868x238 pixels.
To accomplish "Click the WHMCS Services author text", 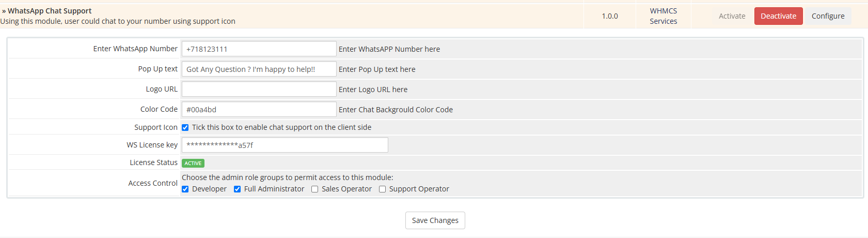I will [x=664, y=16].
